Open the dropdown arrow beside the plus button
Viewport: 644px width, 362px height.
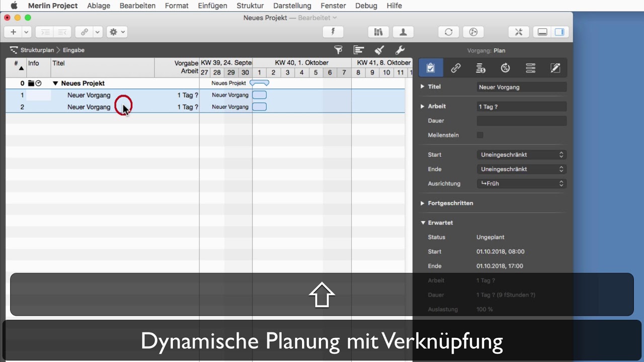[x=26, y=32]
